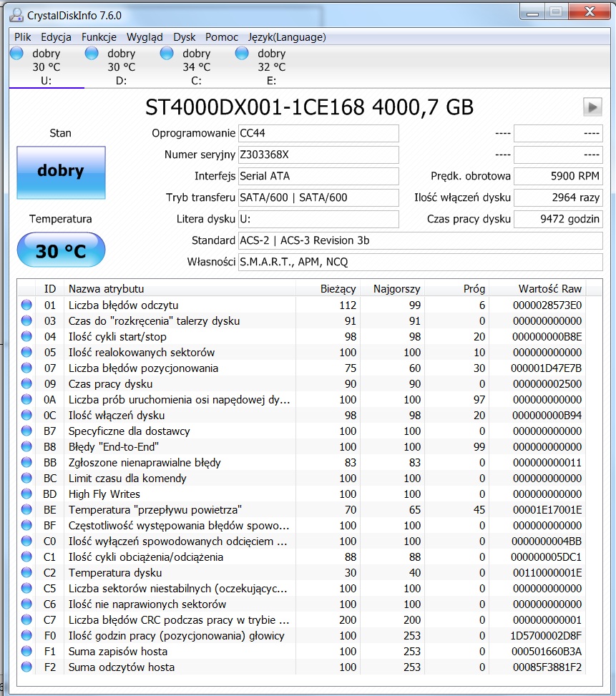Click status icon for attribute C5

tap(26, 588)
